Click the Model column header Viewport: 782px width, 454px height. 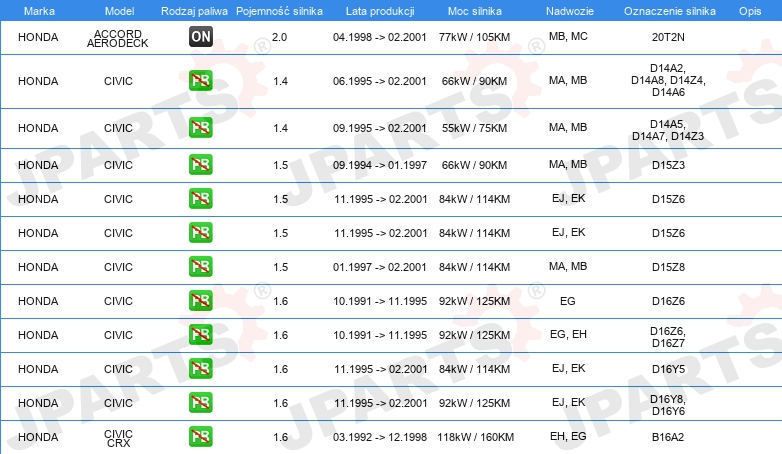119,11
